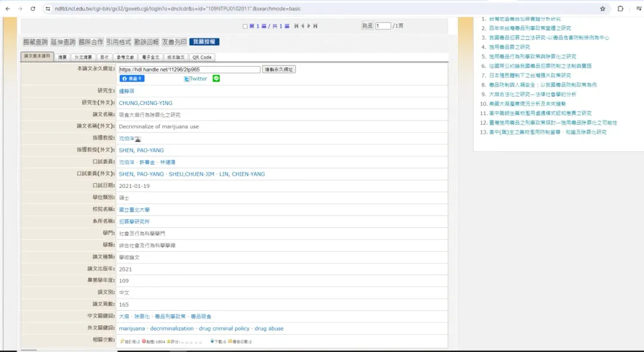Go to the previous record arrow
644x352 pixels.
pyautogui.click(x=303, y=26)
